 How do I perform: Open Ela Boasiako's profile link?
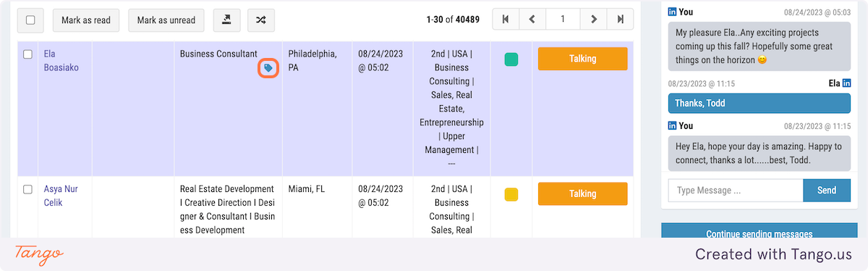[60, 61]
